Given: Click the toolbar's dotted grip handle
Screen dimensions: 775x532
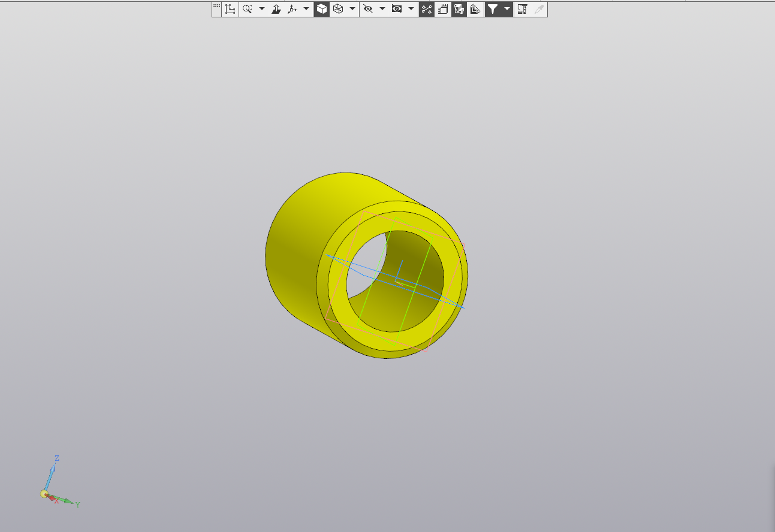Looking at the screenshot, I should [x=217, y=6].
